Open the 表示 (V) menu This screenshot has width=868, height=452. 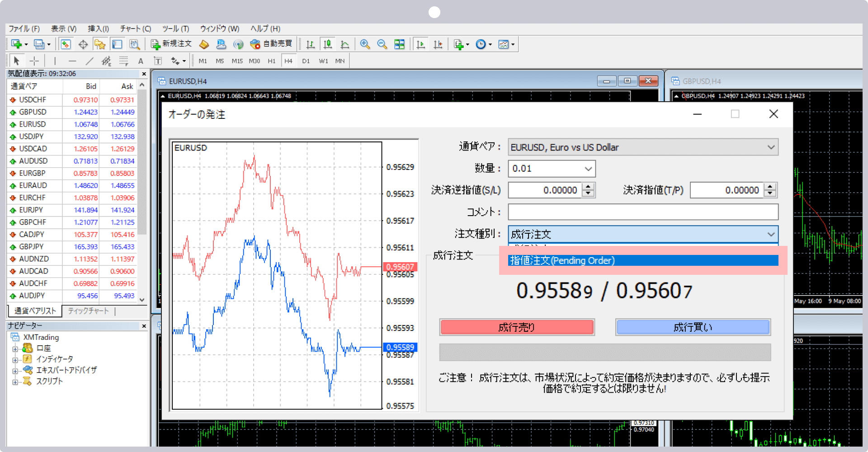point(64,29)
